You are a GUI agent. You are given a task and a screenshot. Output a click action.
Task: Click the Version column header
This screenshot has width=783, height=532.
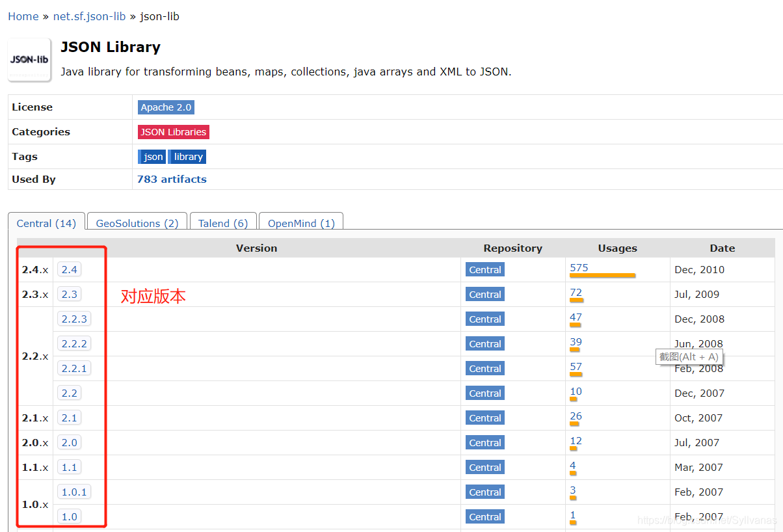click(256, 248)
